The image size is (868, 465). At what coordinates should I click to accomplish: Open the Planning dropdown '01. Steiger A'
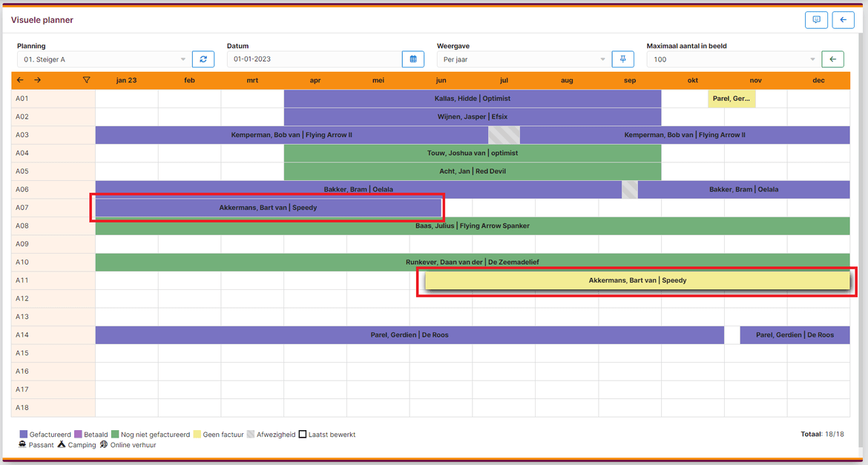(103, 59)
